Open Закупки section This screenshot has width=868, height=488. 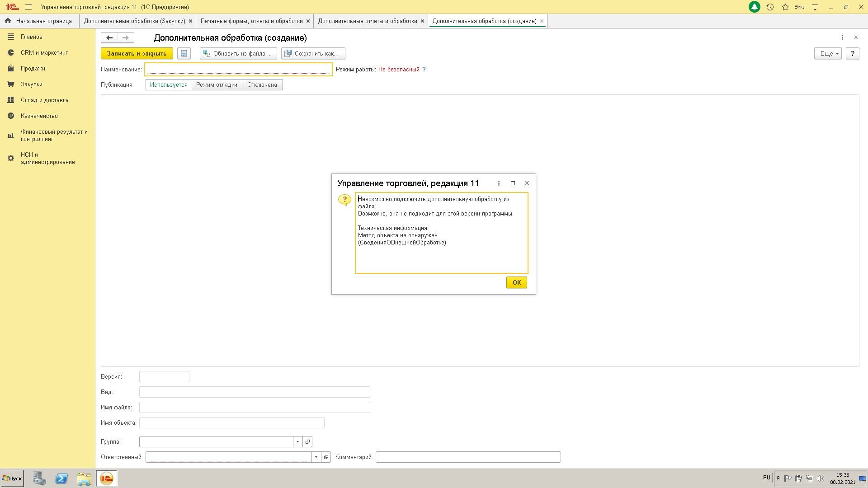(31, 84)
